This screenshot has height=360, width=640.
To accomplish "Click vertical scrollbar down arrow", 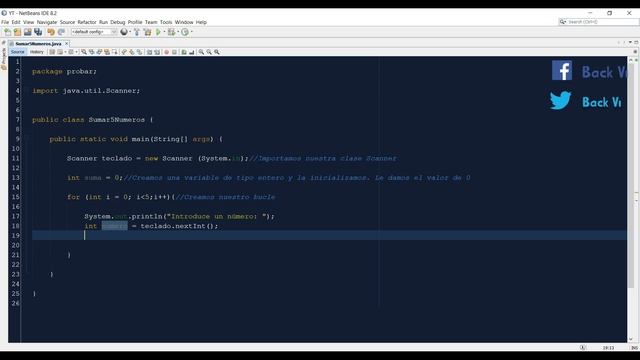I will (x=631, y=339).
